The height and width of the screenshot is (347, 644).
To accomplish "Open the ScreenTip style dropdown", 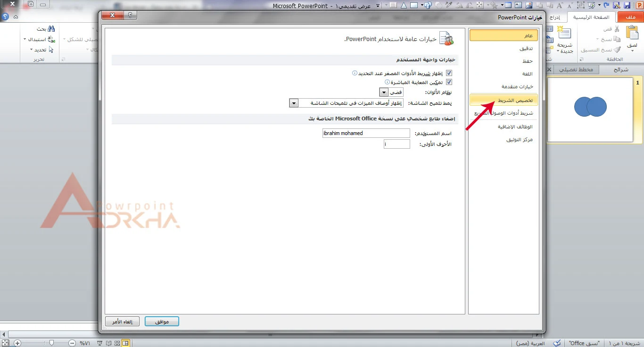I will click(294, 102).
